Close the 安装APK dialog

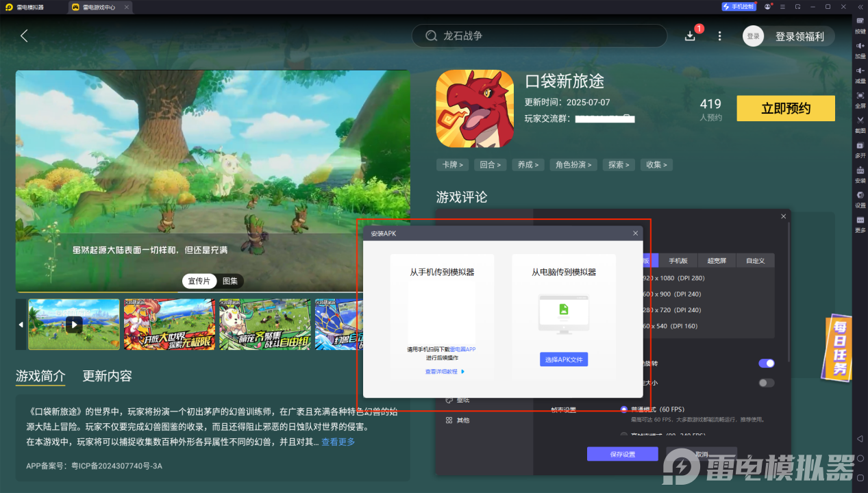(x=636, y=233)
